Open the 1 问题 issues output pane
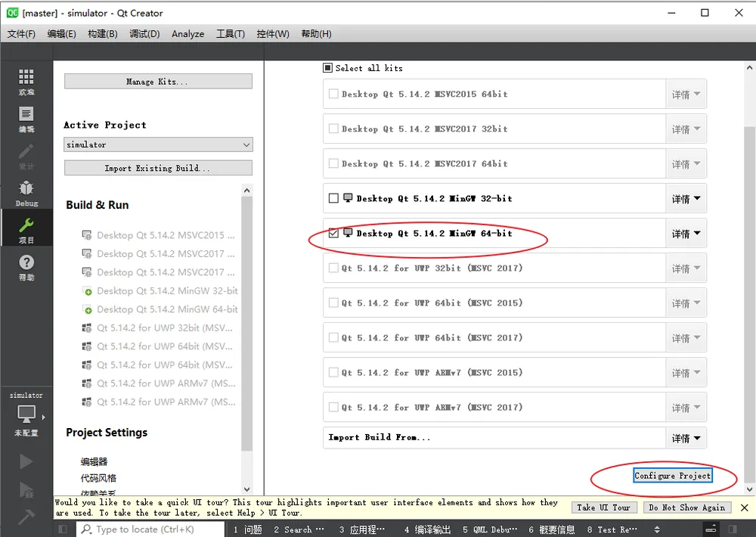Image resolution: width=756 pixels, height=537 pixels. click(x=248, y=529)
